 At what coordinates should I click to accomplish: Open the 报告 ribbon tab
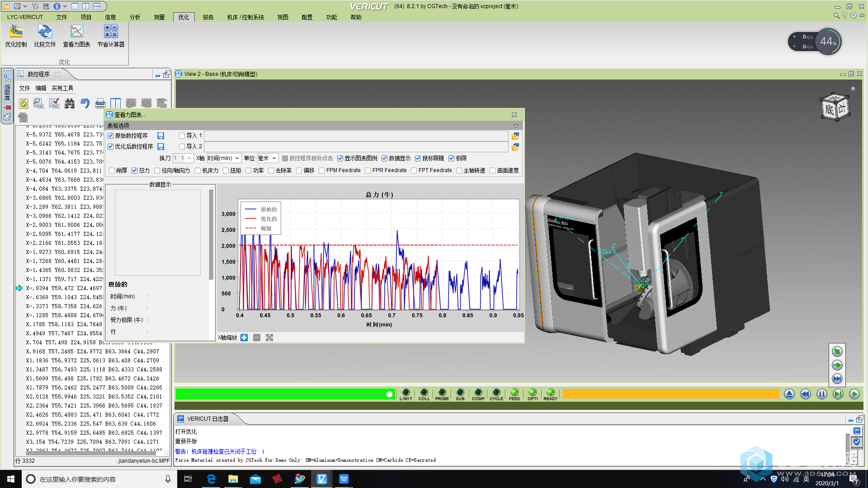[x=208, y=17]
